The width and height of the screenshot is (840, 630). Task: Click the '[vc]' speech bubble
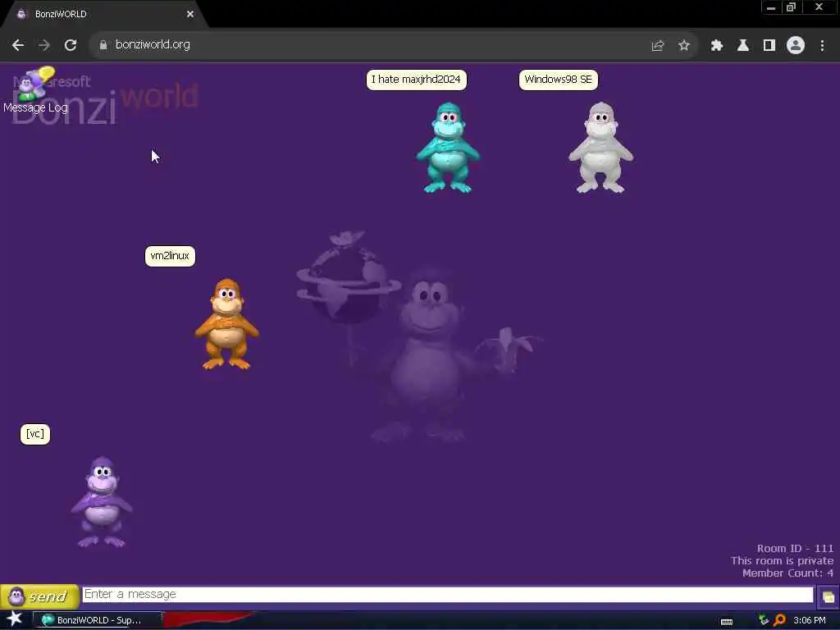pos(34,434)
